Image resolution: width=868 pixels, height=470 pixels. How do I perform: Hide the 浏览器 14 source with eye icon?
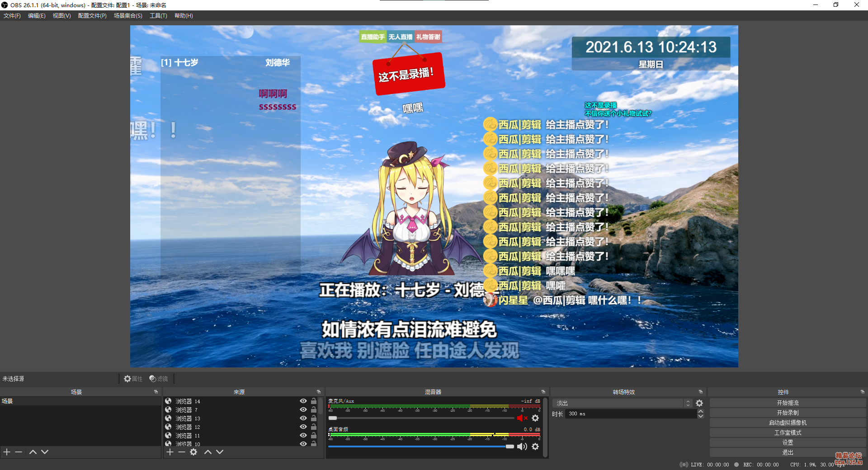click(x=303, y=401)
